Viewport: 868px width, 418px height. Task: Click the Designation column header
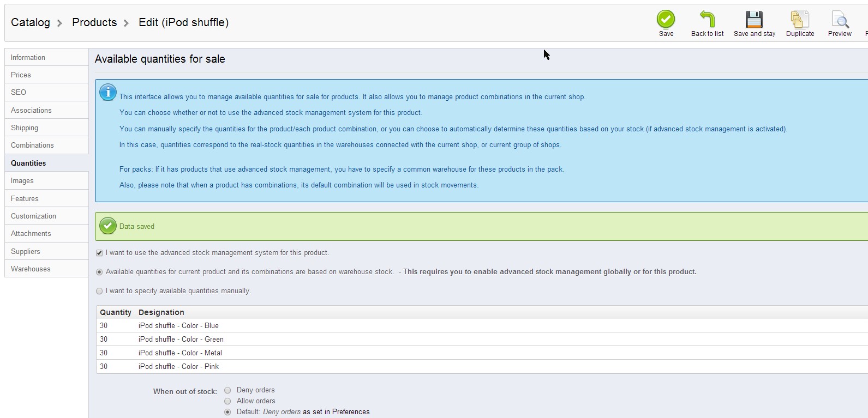[161, 312]
